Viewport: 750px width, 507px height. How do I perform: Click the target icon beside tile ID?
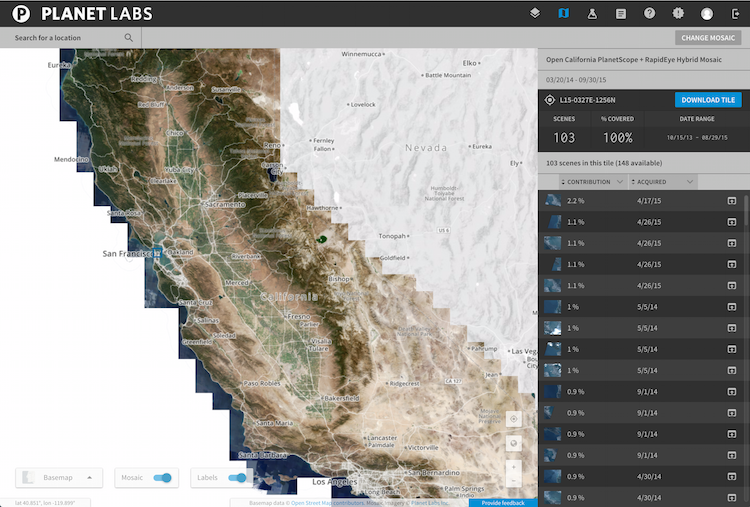[550, 100]
